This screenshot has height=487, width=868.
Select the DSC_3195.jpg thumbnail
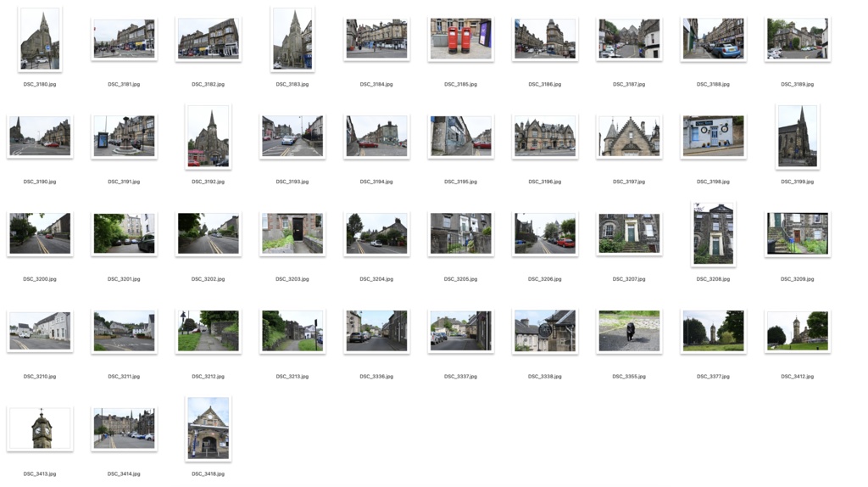click(x=460, y=137)
